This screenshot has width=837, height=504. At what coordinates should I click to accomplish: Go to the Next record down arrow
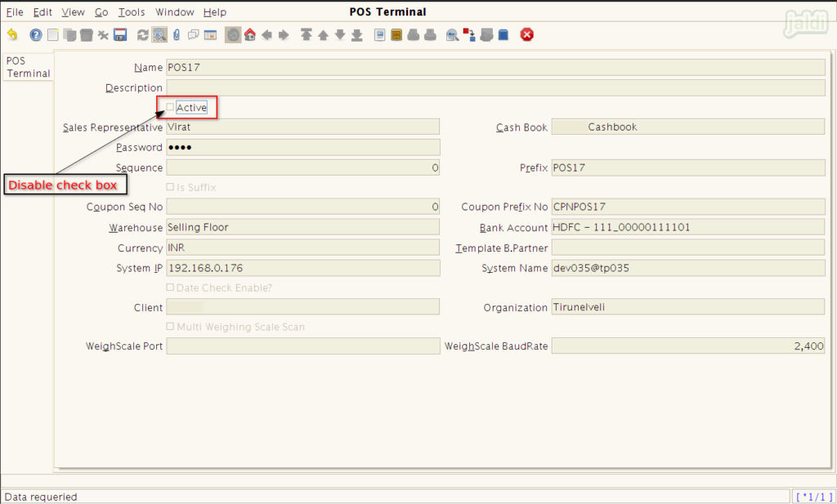point(340,35)
